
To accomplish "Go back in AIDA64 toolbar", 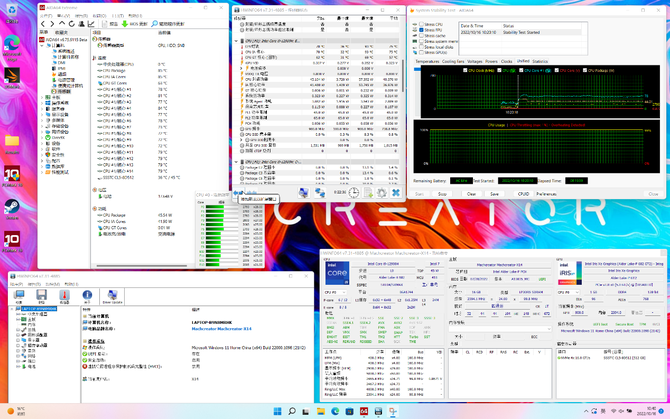I will pyautogui.click(x=43, y=24).
